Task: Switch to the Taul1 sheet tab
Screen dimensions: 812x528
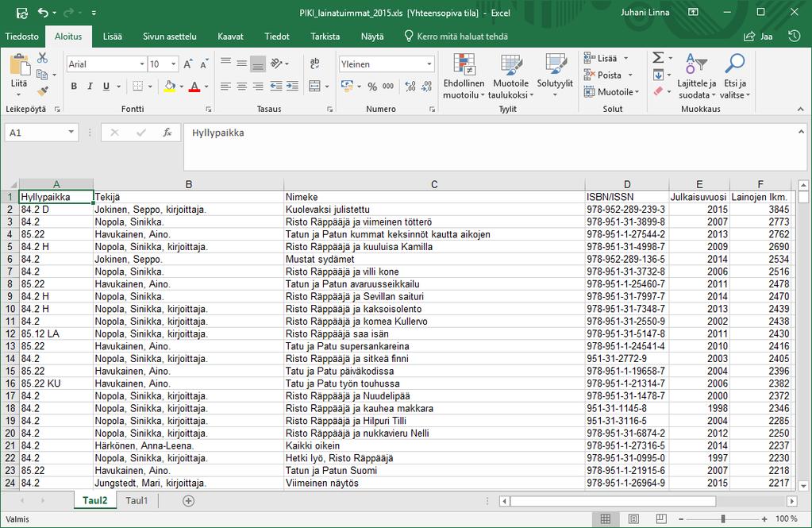Action: coord(137,500)
